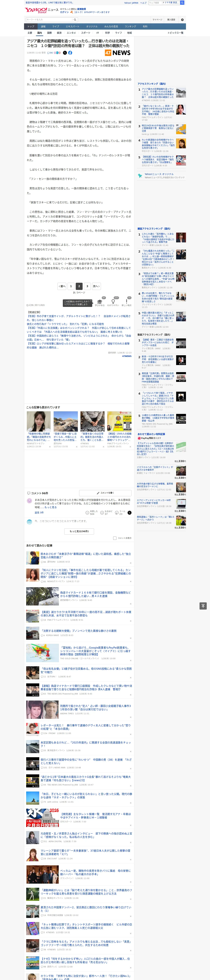Screen dimensions: 210x980
Task: Click the report icon 記事に関する報告
Action: click(x=35, y=305)
